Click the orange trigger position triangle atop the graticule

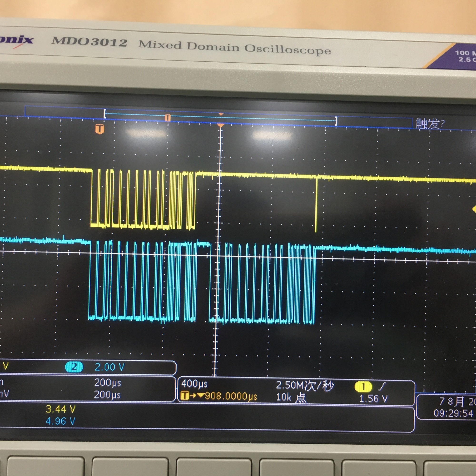point(221,126)
